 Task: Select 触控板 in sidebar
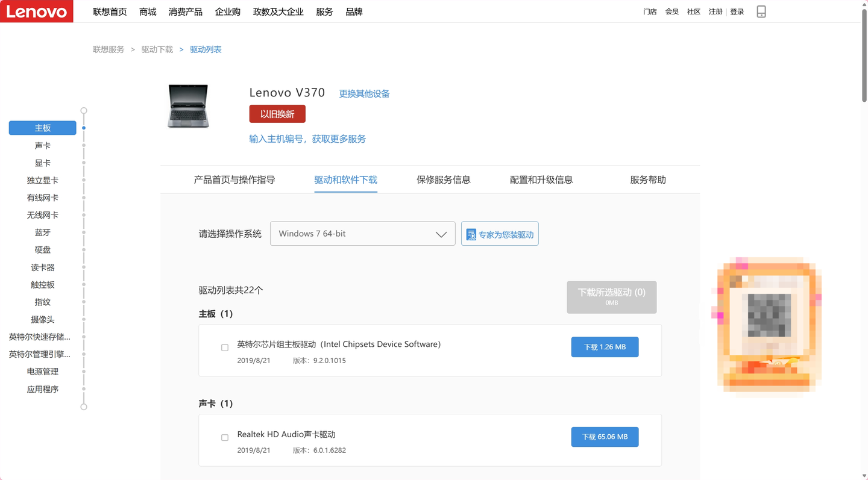point(43,284)
